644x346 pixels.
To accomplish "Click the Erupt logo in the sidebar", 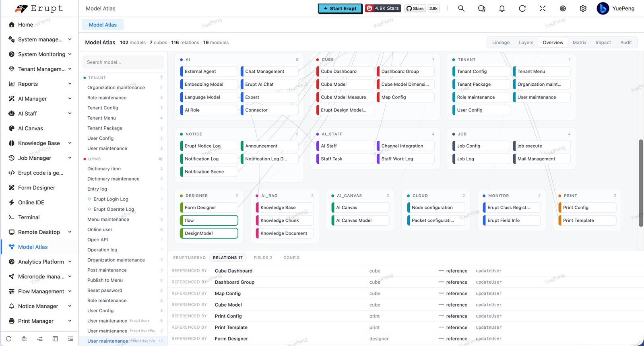I will [x=39, y=8].
